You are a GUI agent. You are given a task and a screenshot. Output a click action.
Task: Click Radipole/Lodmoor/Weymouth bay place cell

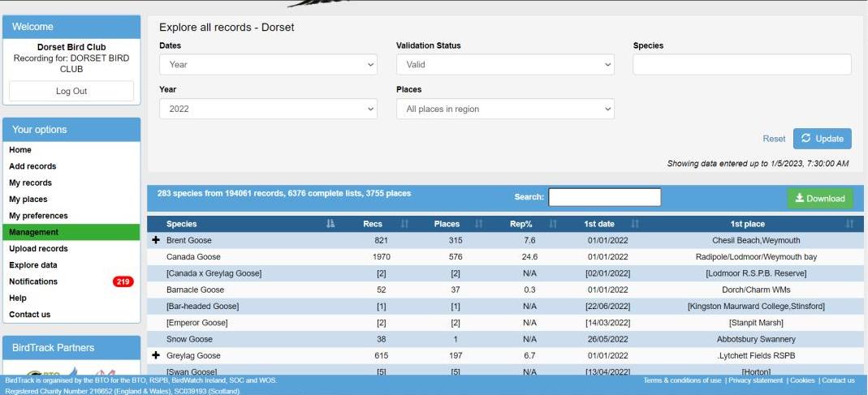[756, 257]
